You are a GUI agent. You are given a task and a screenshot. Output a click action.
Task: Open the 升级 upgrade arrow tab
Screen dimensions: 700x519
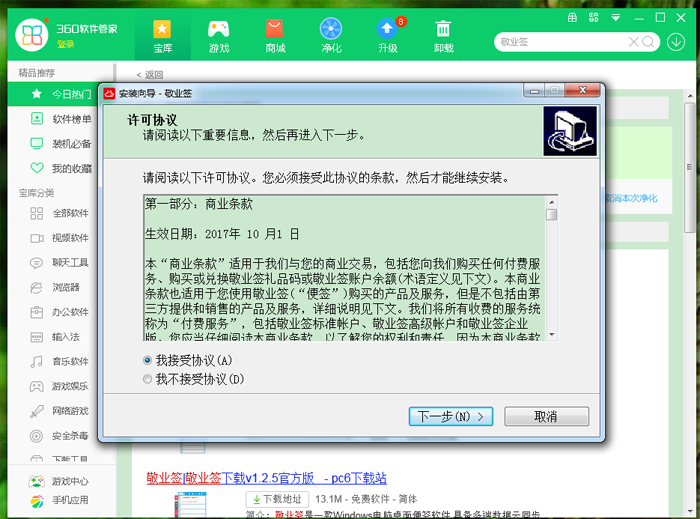pyautogui.click(x=387, y=37)
